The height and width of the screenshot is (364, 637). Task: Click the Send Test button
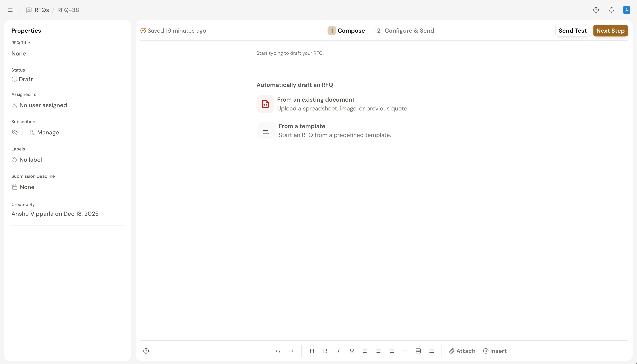[x=572, y=30]
